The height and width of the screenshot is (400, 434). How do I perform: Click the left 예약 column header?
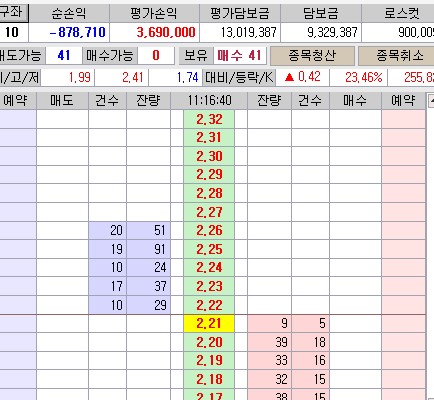click(17, 100)
